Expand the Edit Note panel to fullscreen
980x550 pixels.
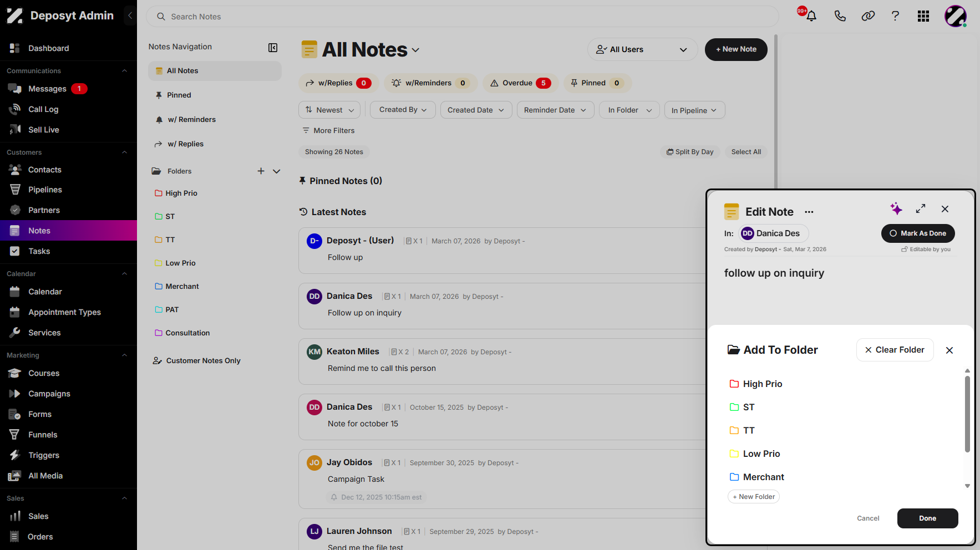[921, 208]
